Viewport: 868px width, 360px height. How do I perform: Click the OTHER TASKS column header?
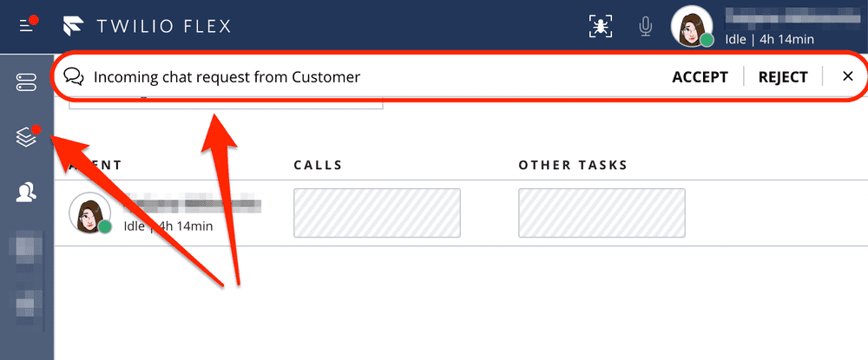(573, 165)
